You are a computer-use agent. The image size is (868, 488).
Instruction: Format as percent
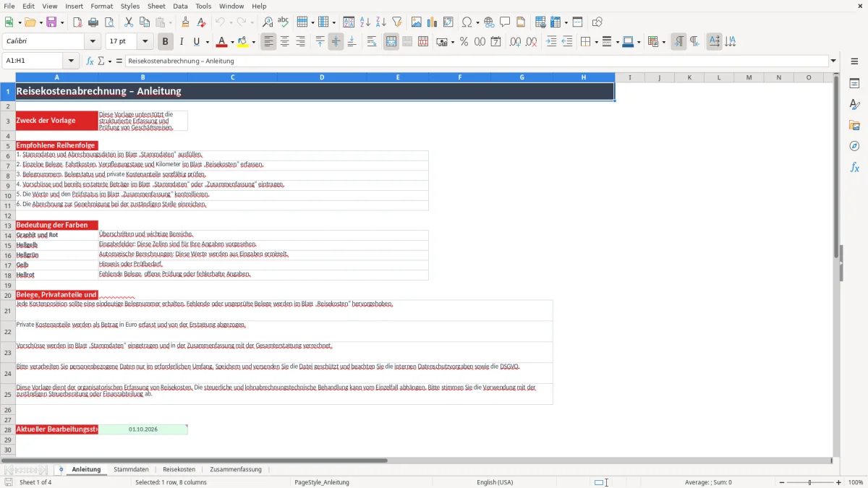[x=464, y=42]
